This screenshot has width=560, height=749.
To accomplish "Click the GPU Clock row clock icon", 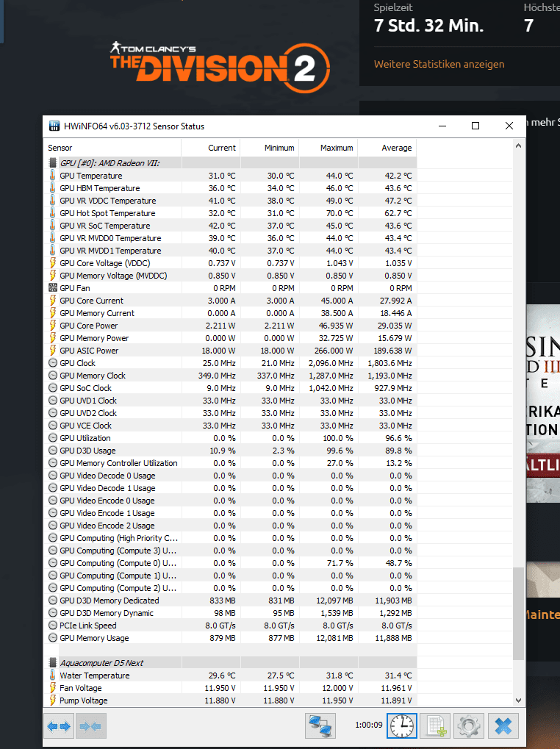I will pos(52,362).
